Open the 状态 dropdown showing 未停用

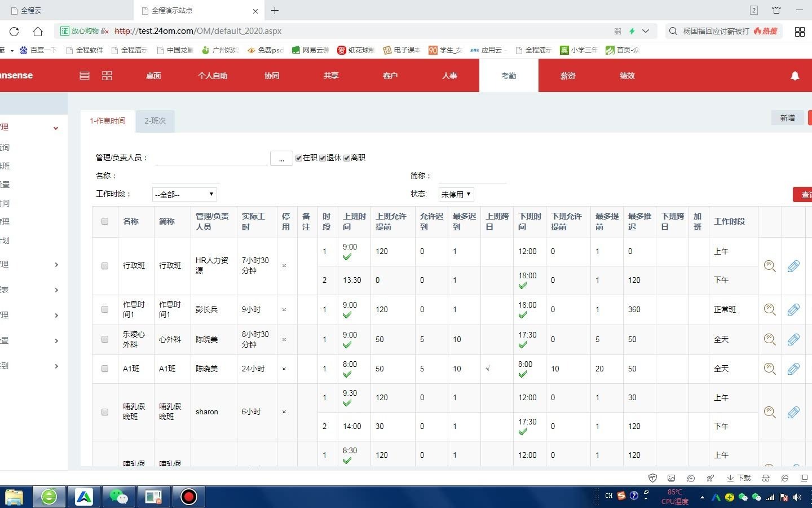456,194
